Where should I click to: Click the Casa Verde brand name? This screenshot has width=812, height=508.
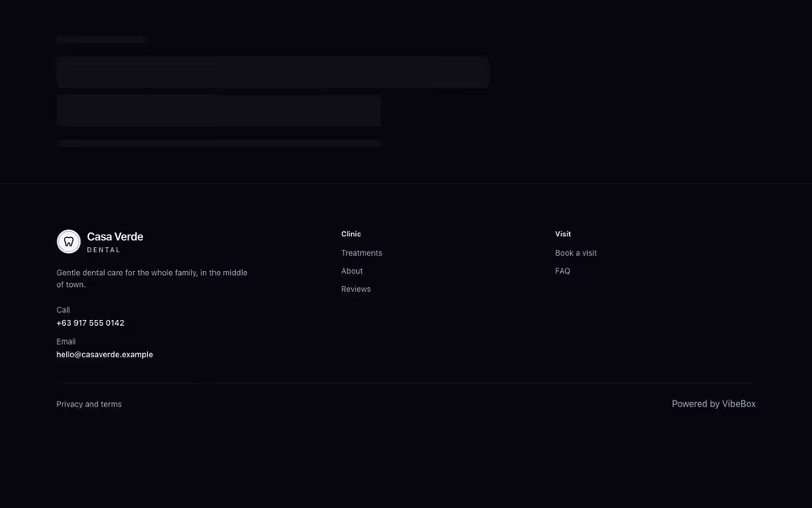[x=115, y=236]
